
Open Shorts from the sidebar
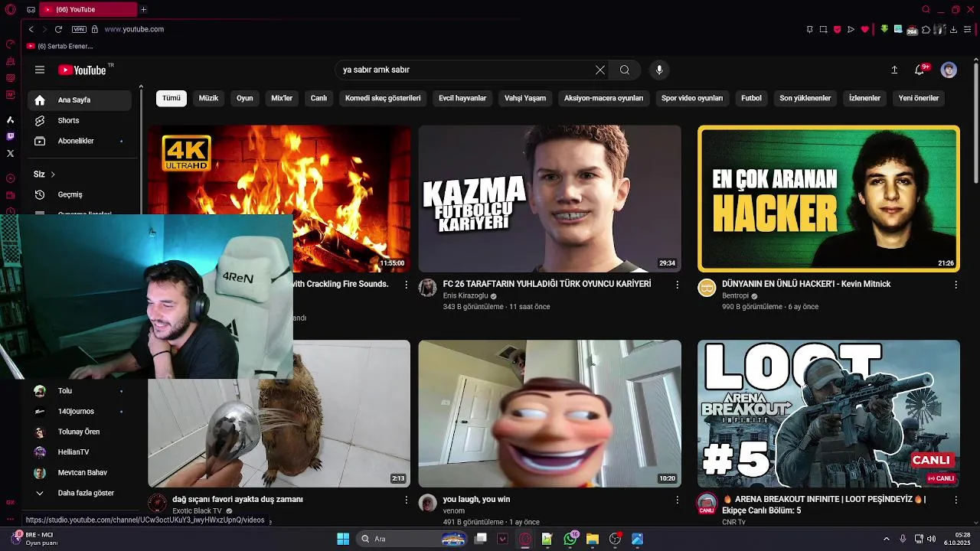coord(80,121)
